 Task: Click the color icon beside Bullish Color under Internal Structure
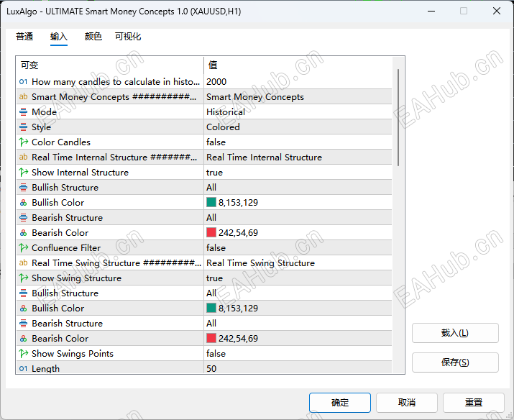pyautogui.click(x=23, y=203)
